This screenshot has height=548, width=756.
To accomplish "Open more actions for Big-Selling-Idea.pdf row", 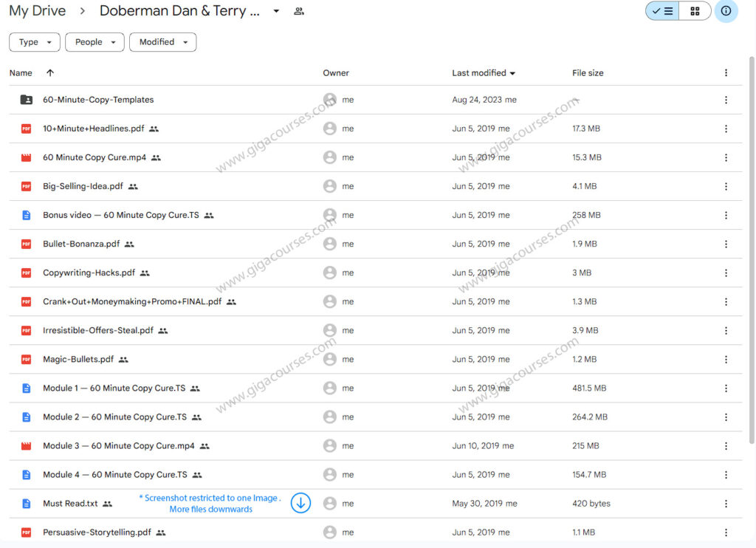I will (726, 186).
